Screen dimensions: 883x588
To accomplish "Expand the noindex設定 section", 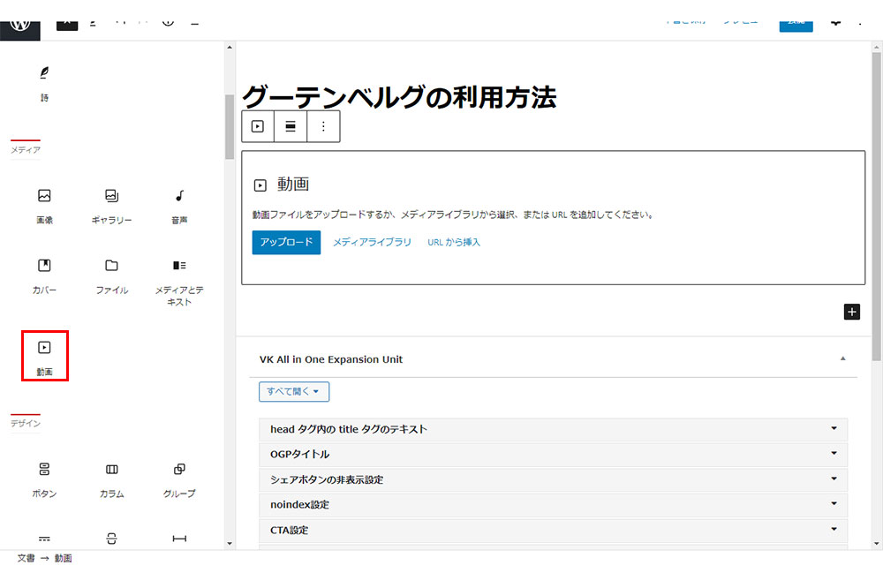I will click(x=553, y=505).
